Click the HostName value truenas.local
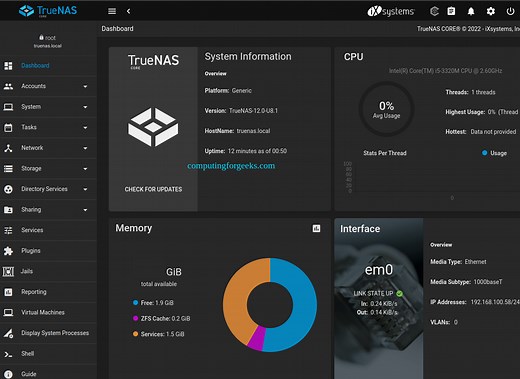This screenshot has height=379, width=520. 253,131
